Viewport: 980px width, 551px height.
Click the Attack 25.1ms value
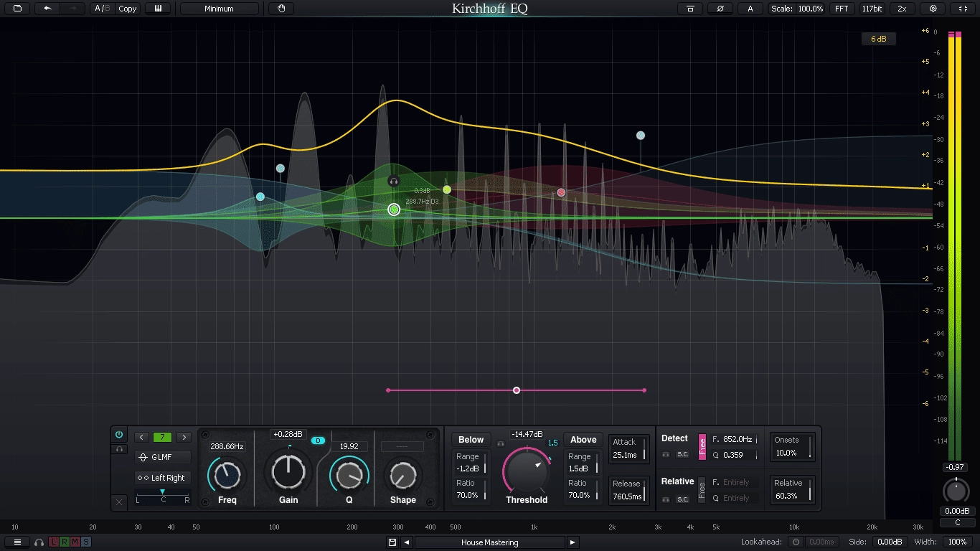[x=625, y=455]
